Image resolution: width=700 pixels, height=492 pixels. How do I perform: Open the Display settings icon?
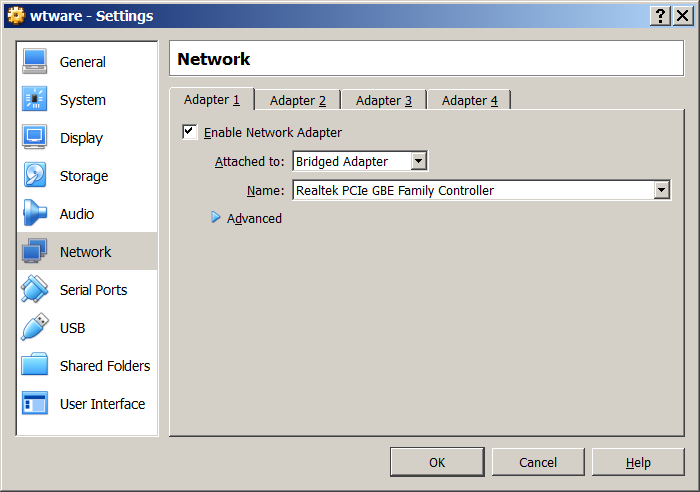point(35,138)
